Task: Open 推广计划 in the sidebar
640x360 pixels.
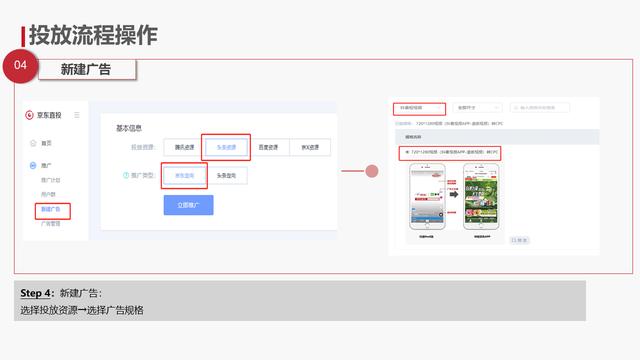Action: pos(51,180)
